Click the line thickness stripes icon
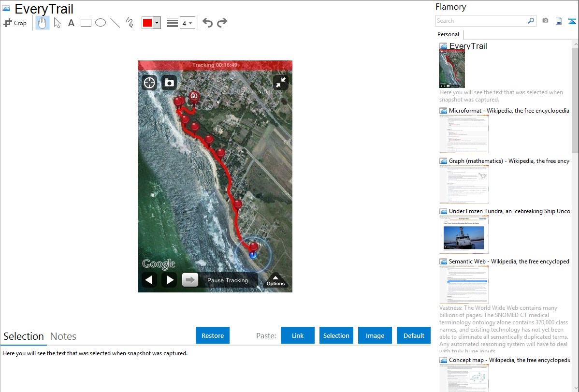 click(173, 23)
